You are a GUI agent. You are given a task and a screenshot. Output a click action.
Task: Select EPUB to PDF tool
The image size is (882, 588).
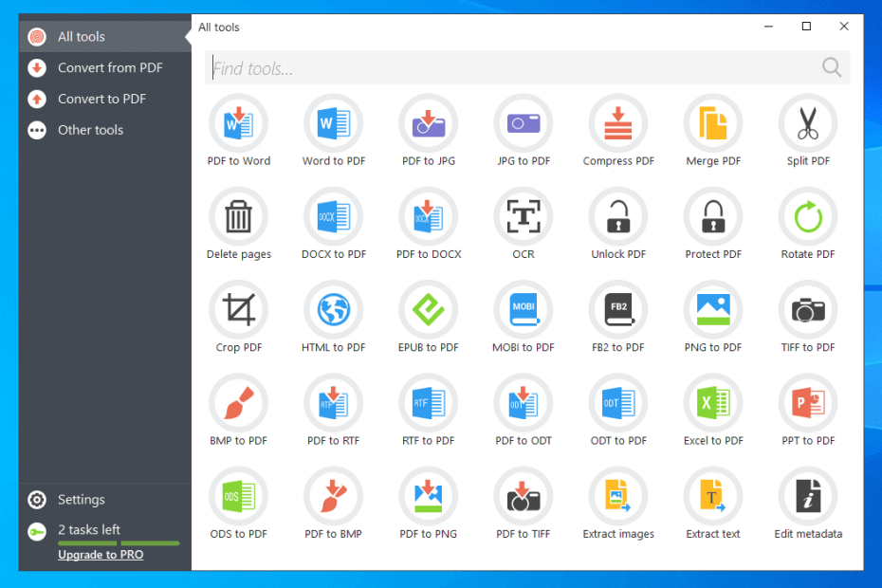point(428,310)
